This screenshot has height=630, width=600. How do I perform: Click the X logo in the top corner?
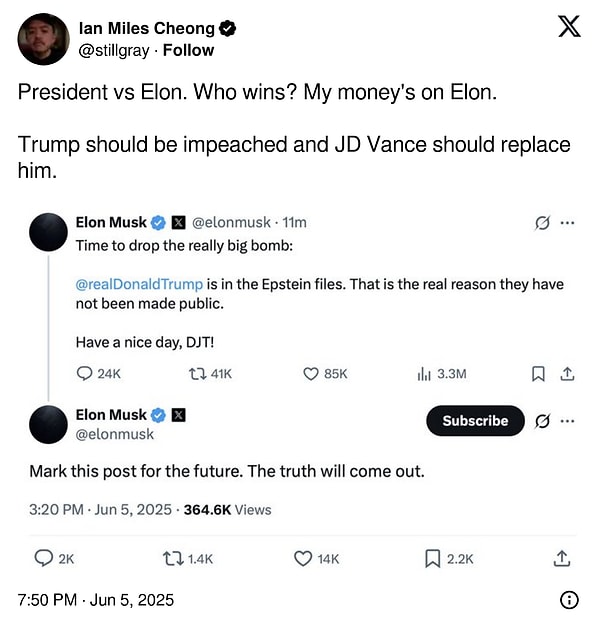[x=568, y=27]
